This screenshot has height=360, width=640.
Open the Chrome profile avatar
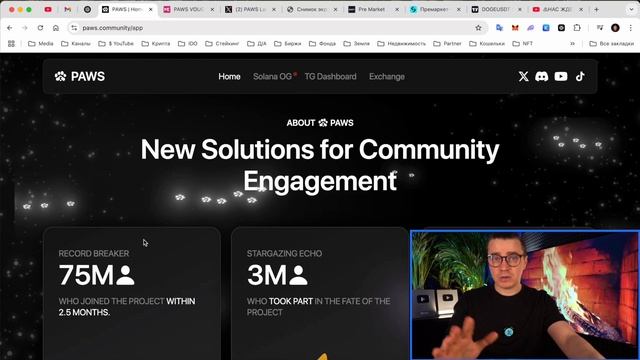coord(616,28)
